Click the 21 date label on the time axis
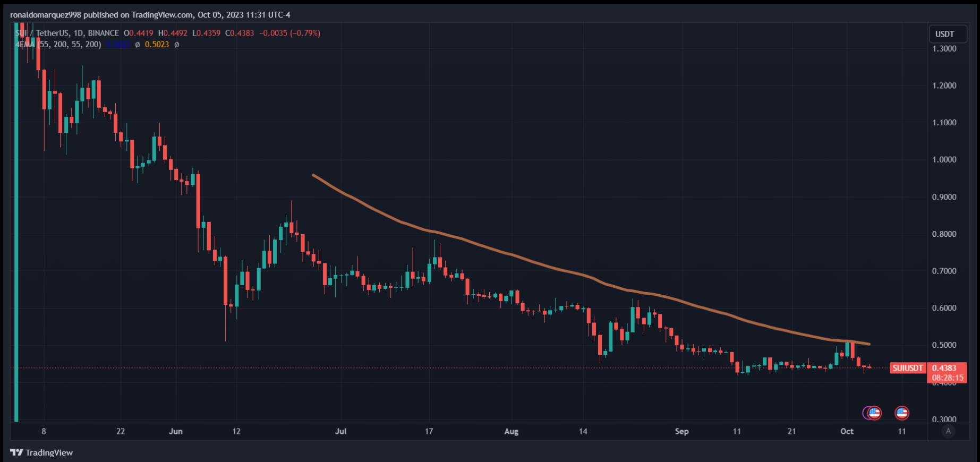This screenshot has width=980, height=462. click(791, 431)
